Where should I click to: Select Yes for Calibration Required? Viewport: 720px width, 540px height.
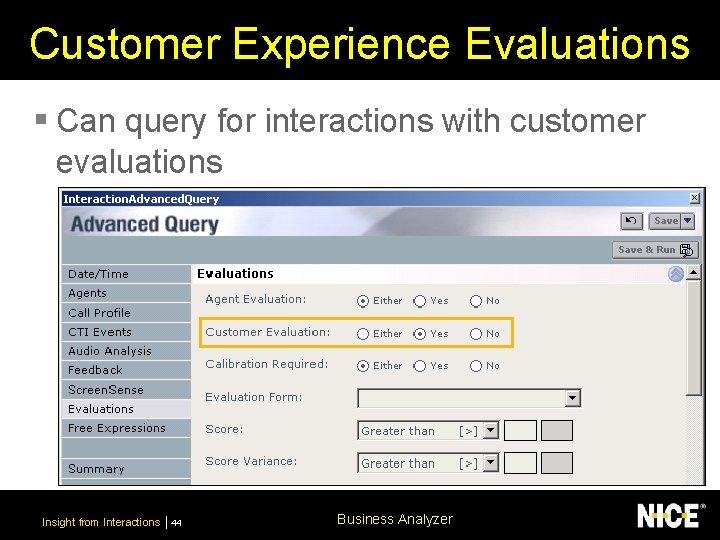click(x=419, y=366)
